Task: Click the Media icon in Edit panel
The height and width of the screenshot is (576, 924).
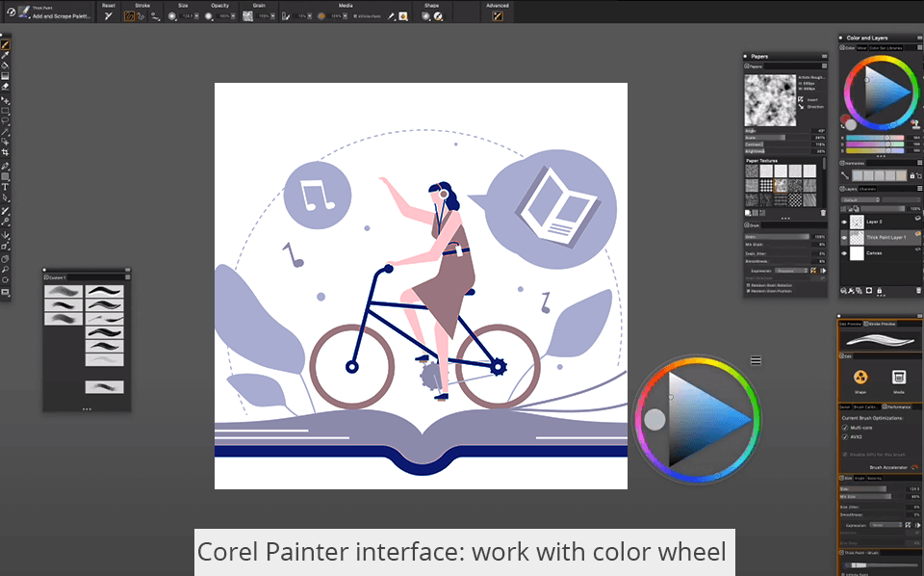Action: pos(899,377)
